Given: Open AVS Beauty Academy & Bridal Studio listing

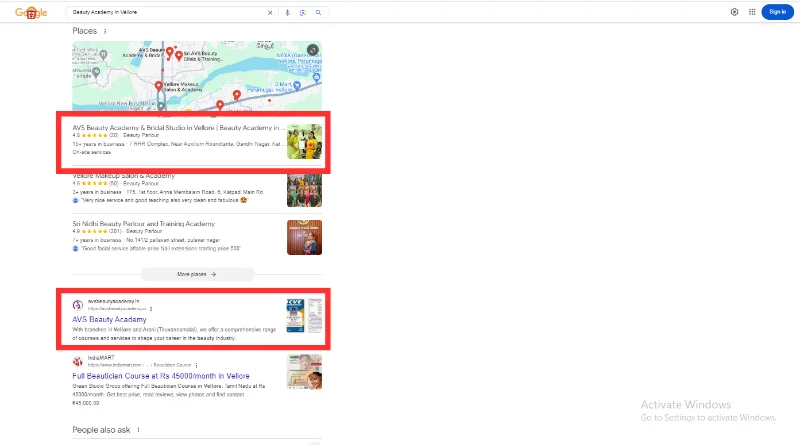Looking at the screenshot, I should tap(179, 128).
